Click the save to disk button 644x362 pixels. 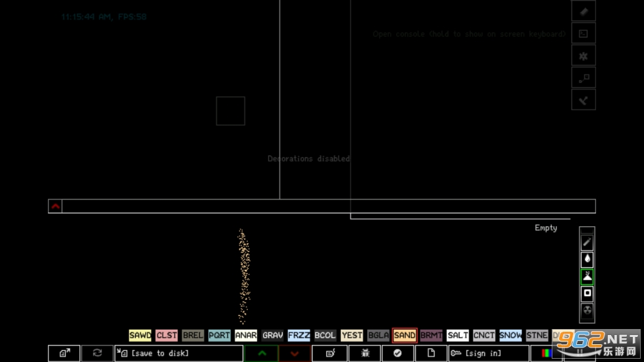[x=179, y=353]
